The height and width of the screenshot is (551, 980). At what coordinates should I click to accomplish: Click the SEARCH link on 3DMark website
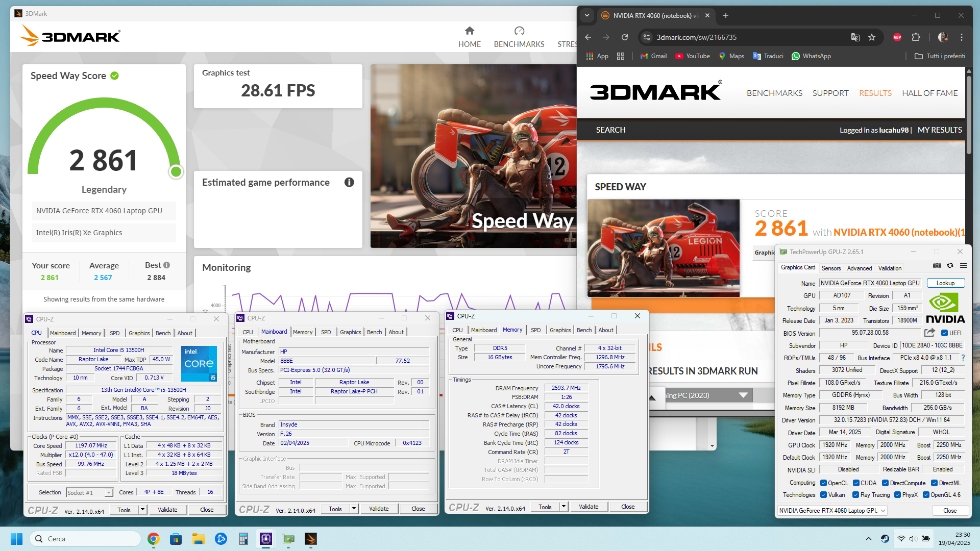610,130
